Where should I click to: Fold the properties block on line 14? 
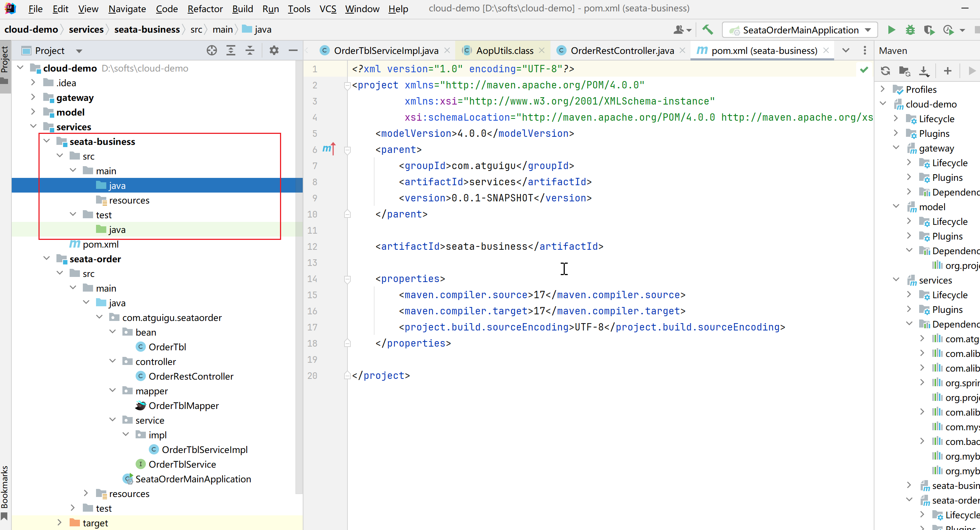pyautogui.click(x=347, y=279)
